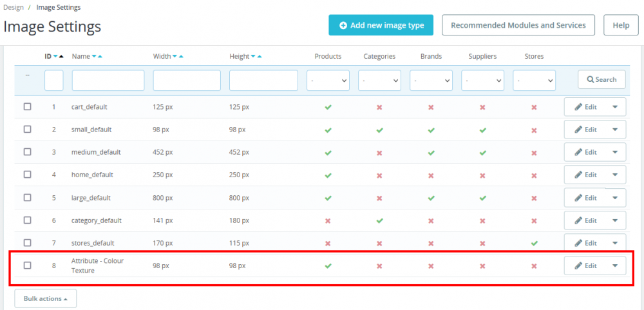Sort Height column ascending arrow
This screenshot has height=310, width=644.
[259, 57]
